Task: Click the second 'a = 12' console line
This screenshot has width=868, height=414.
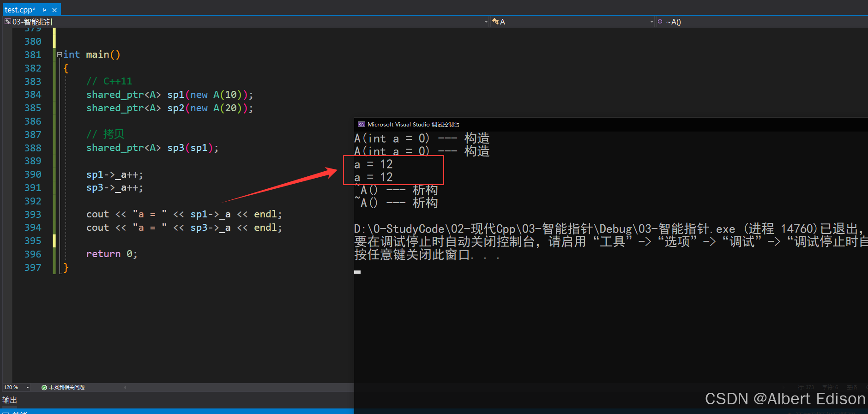Action: point(374,177)
